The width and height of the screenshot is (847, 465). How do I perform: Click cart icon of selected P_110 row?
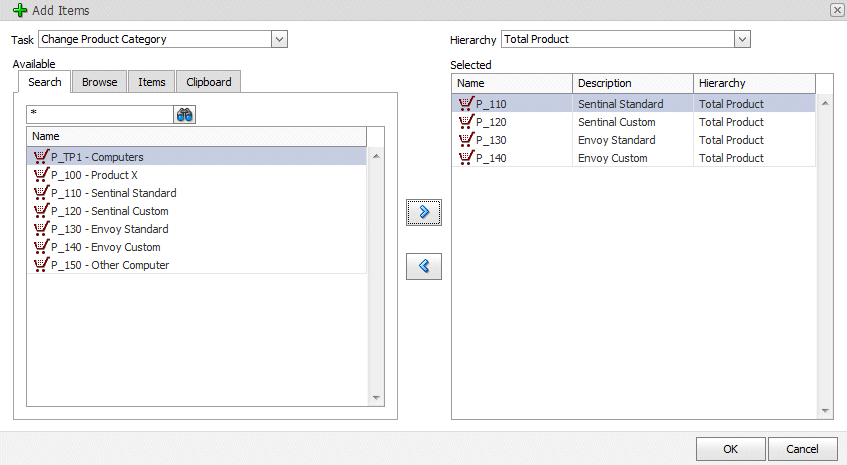[466, 104]
